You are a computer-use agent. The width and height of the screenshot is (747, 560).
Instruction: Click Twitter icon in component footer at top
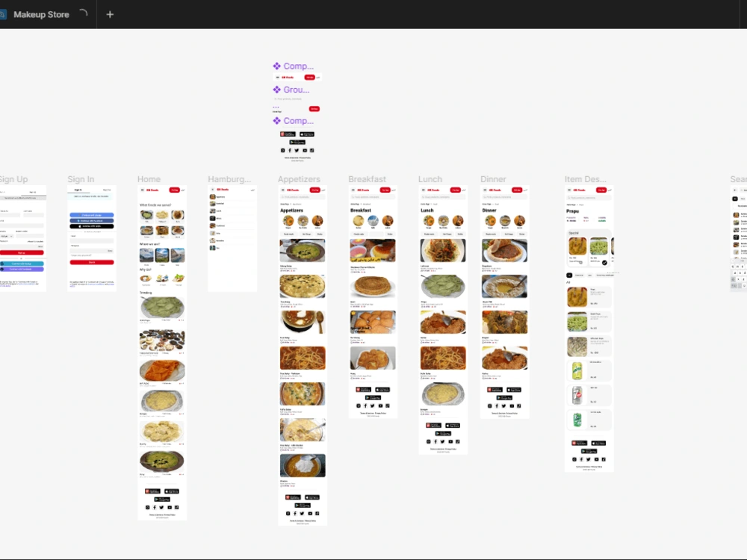[x=297, y=151]
